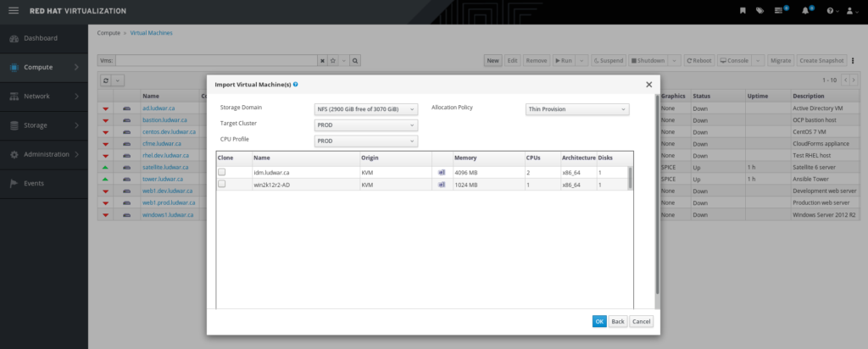Screen dimensions: 868x349
Task: Open the Allocation Policy Thin Provision dropdown
Action: tap(577, 109)
